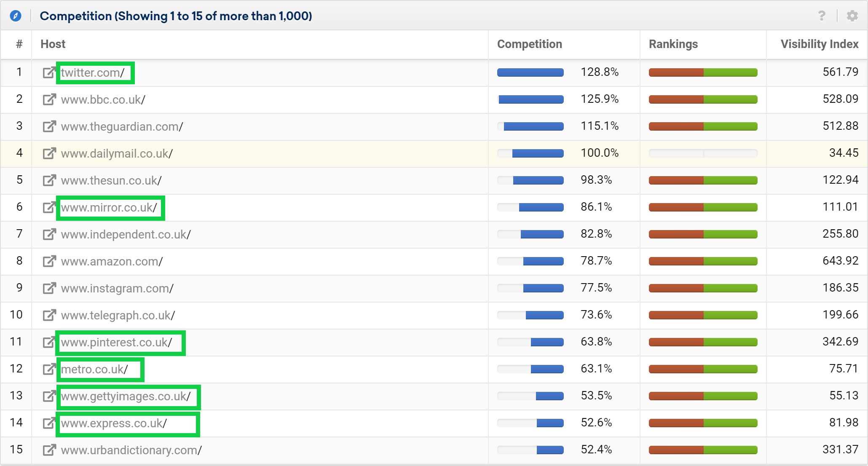This screenshot has width=868, height=466.
Task: Open external link icon for twitter.com
Action: pos(49,72)
